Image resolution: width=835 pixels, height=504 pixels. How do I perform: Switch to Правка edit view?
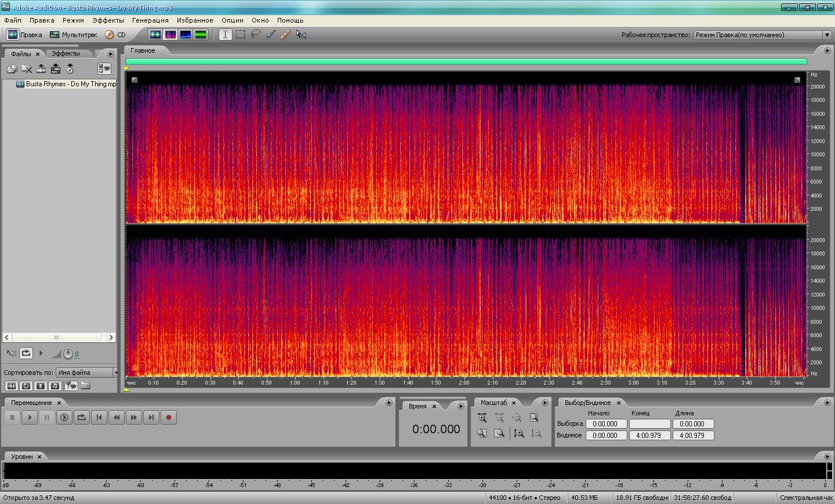24,35
